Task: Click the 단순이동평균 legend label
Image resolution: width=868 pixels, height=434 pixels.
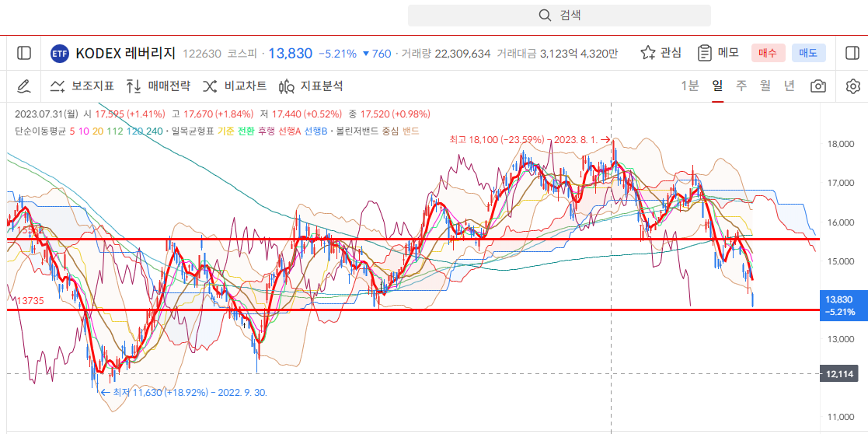Action: [x=40, y=131]
